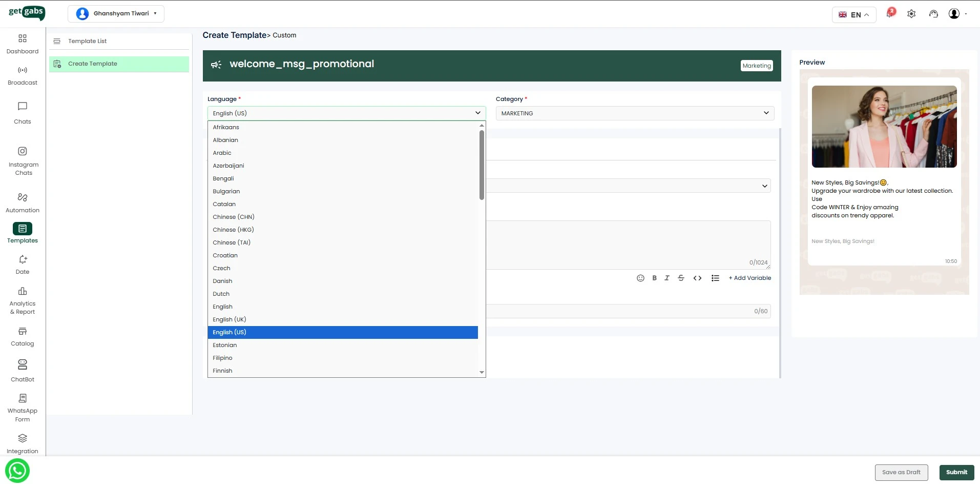
Task: Go to Instagram Chats in sidebar
Action: [23, 161]
